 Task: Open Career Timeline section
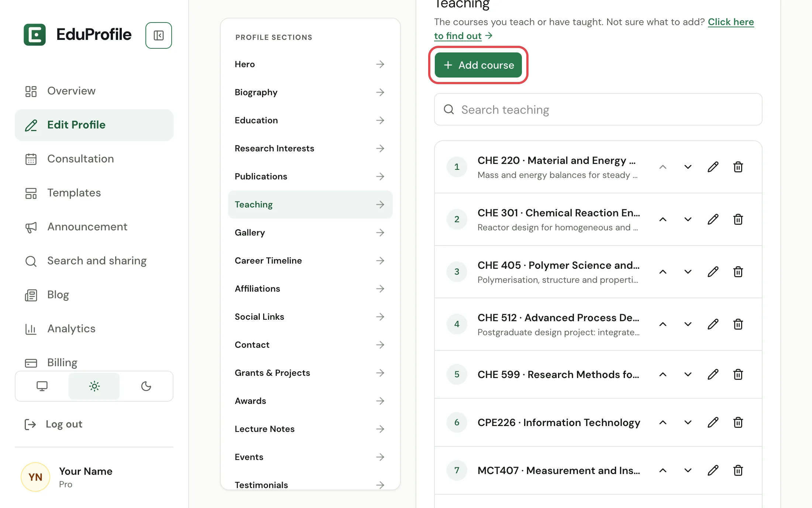[310, 261]
